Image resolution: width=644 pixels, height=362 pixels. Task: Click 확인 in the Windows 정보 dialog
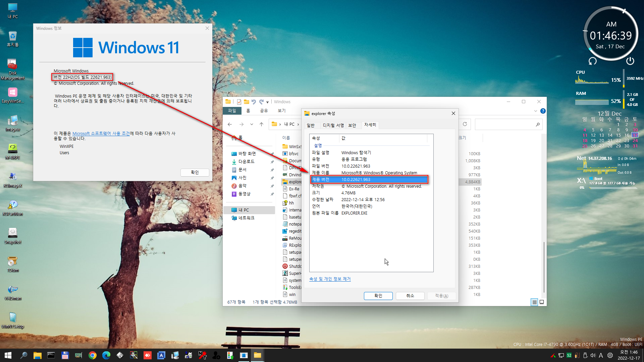(x=195, y=172)
